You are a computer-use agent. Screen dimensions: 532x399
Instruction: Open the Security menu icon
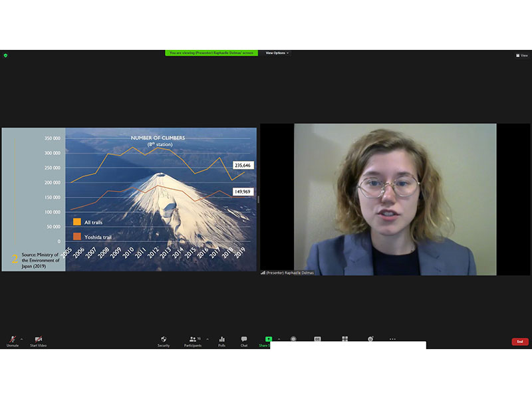pos(164,340)
